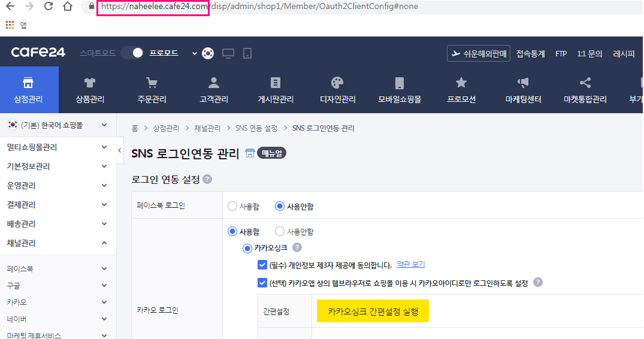644x339 pixels.
Task: Open the 1:1 문의 link
Action: click(x=589, y=54)
